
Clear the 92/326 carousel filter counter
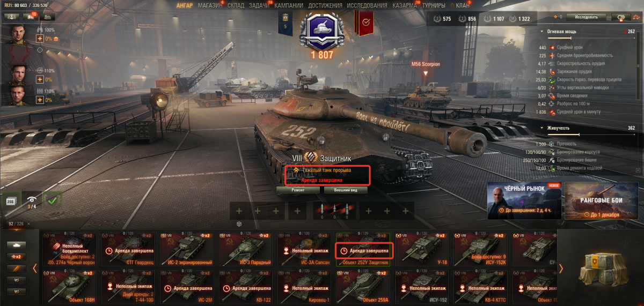[28, 223]
